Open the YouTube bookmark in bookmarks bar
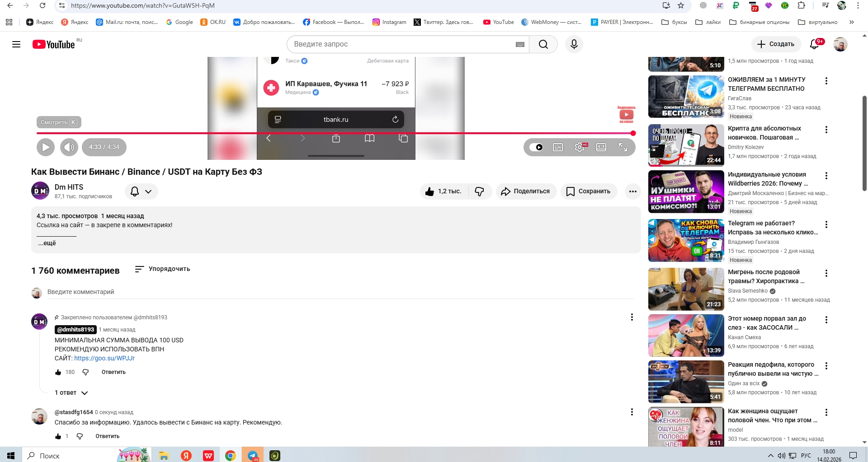868x462 pixels. [x=499, y=22]
